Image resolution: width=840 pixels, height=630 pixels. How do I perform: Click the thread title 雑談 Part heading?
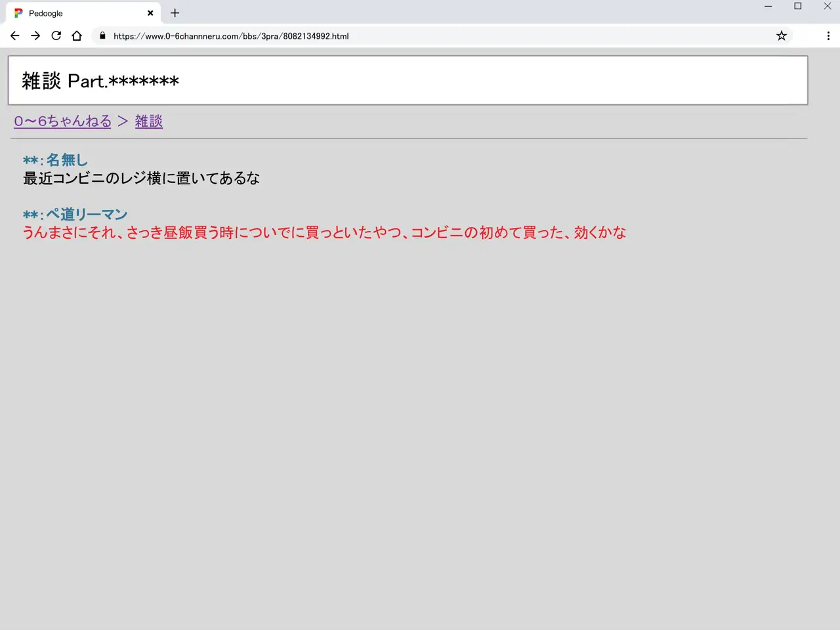point(100,81)
